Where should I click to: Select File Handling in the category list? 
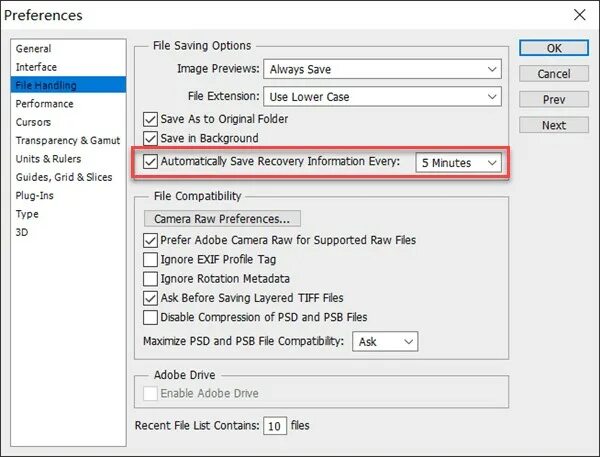[68, 85]
